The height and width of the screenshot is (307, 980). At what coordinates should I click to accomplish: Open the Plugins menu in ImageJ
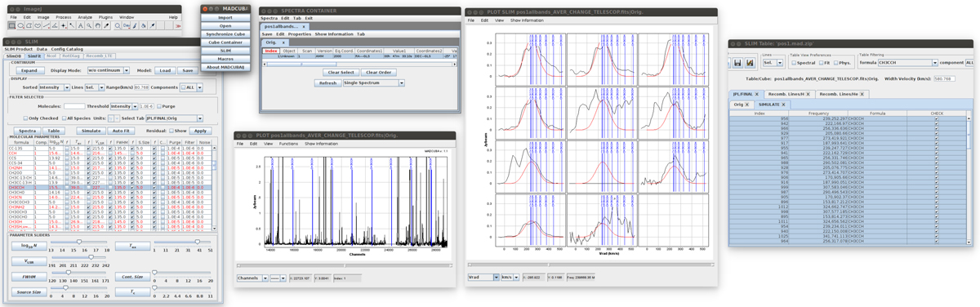click(105, 16)
